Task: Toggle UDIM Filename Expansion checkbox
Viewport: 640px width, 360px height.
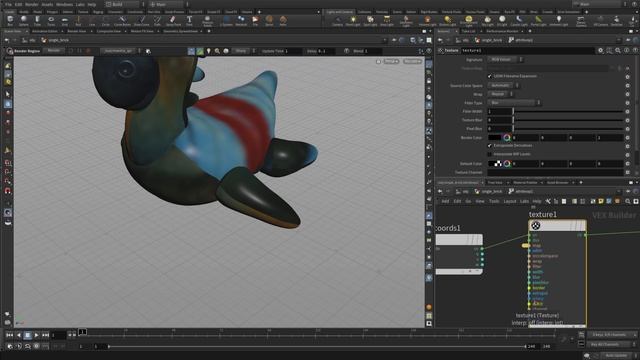Action: 490,76
